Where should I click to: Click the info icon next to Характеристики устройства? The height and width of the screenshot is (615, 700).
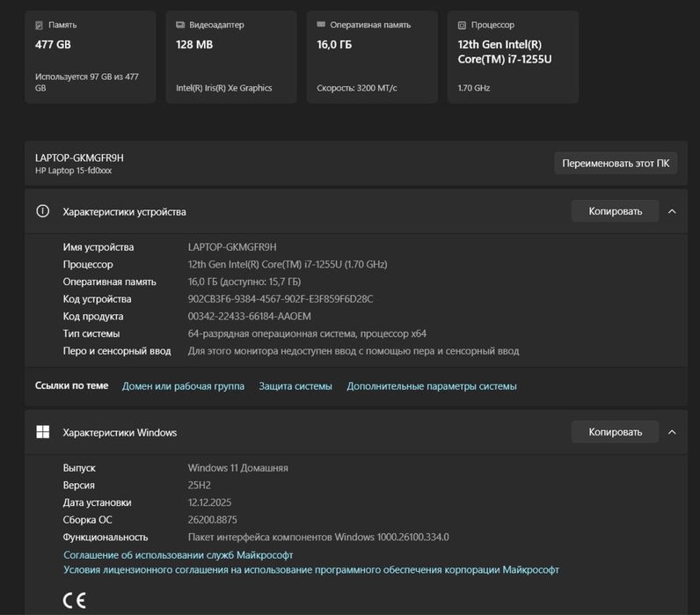[x=43, y=211]
